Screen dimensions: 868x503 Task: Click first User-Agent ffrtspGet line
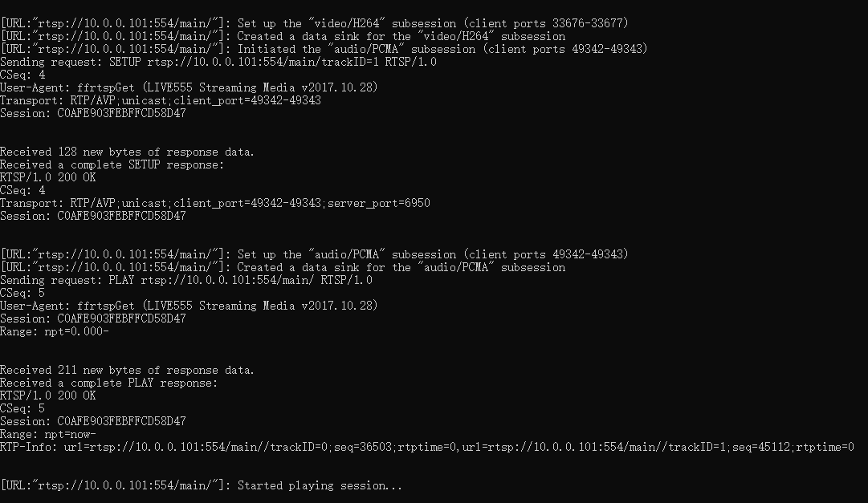pyautogui.click(x=189, y=87)
